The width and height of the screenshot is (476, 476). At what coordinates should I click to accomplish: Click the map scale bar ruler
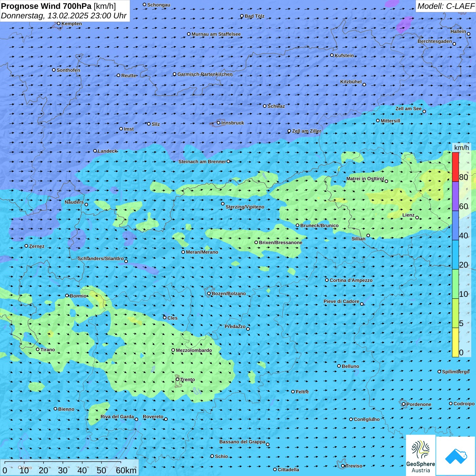click(63, 462)
